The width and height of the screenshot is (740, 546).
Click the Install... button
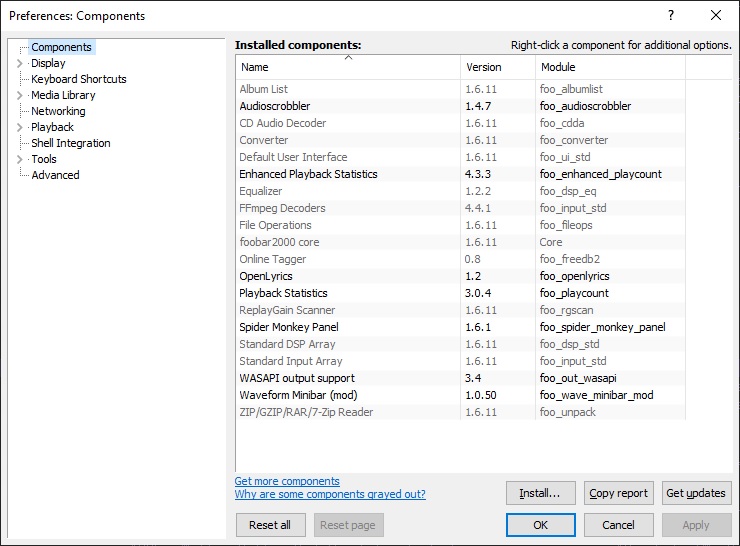540,493
